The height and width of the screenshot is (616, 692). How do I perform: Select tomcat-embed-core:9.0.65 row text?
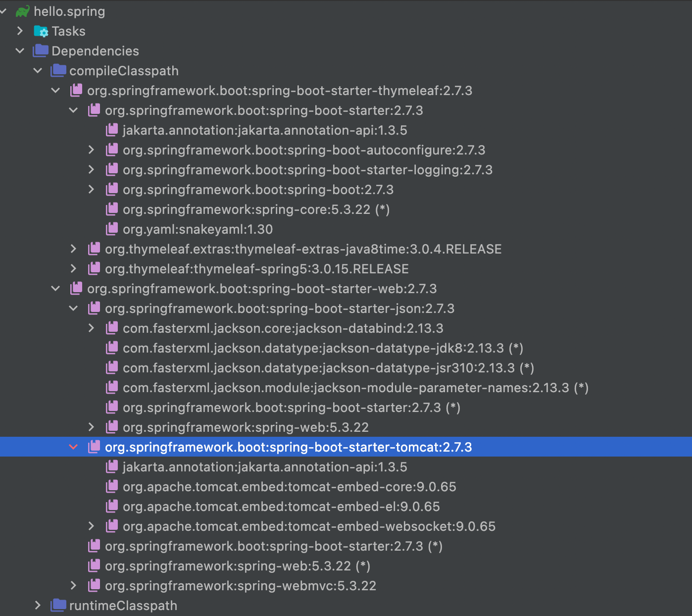(290, 487)
